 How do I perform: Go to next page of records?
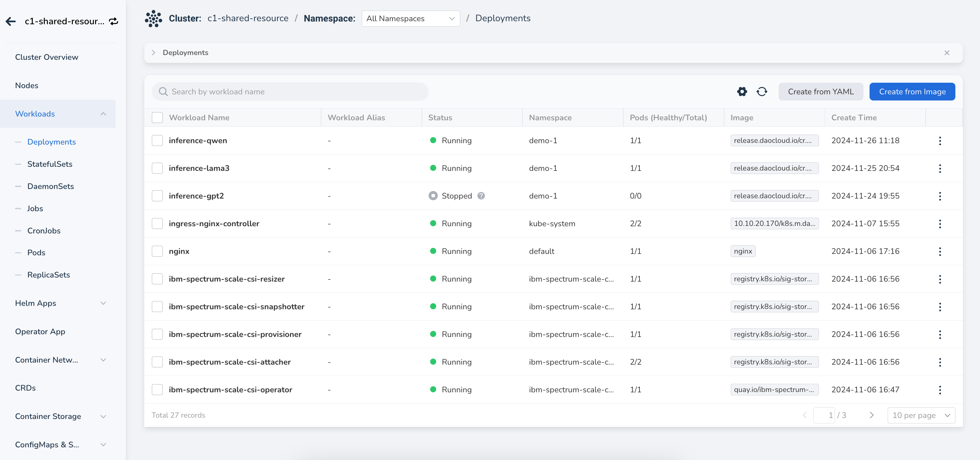coord(871,415)
